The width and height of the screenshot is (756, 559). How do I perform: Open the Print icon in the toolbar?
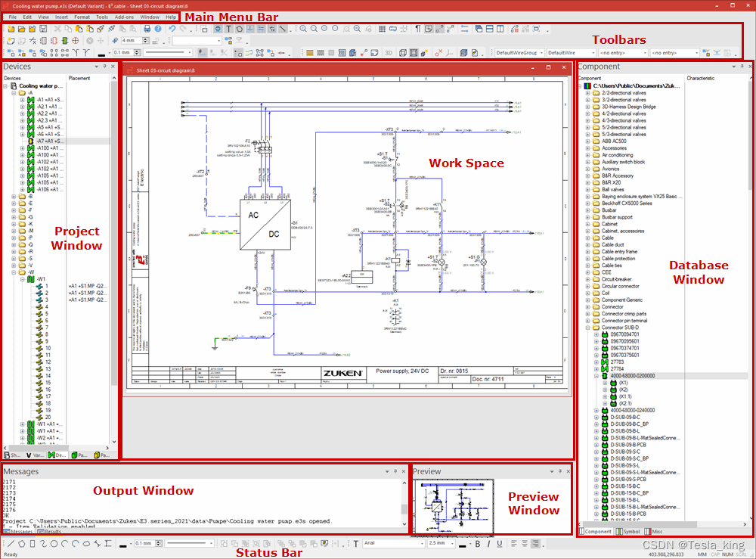coord(147,28)
